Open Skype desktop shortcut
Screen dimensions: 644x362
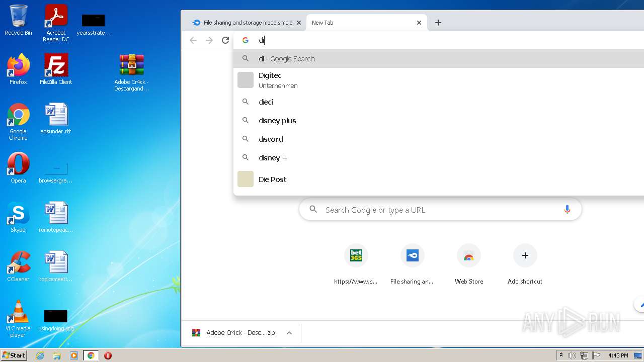[x=18, y=217]
